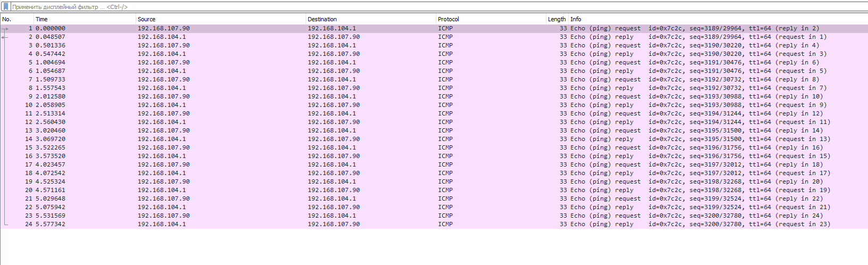Click Info with seq=3200/32780 reply
This screenshot has height=265, width=868.
700,225
